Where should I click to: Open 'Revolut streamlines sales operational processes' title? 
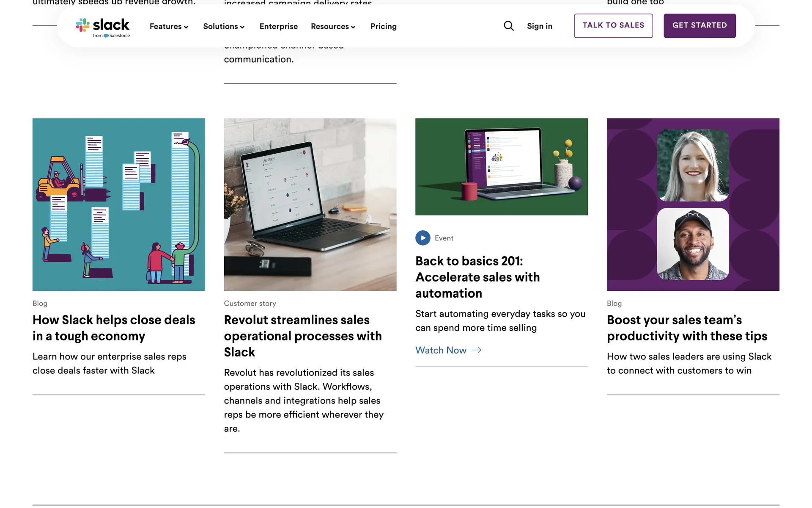pyautogui.click(x=303, y=336)
